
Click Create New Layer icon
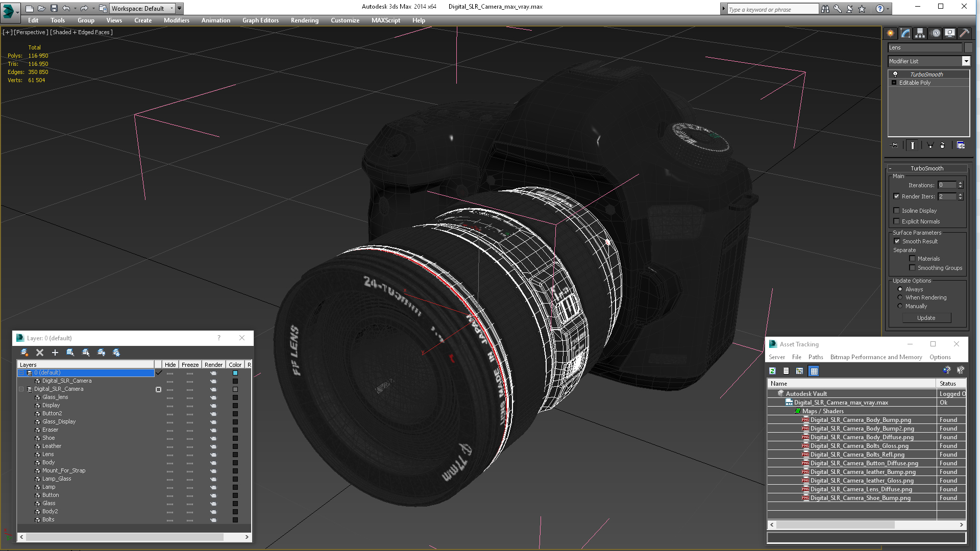[x=24, y=353]
